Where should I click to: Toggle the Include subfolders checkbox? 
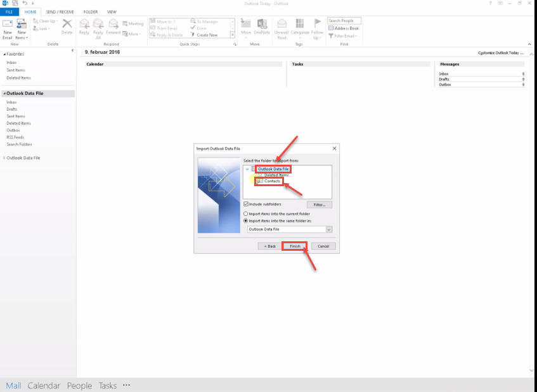point(245,204)
